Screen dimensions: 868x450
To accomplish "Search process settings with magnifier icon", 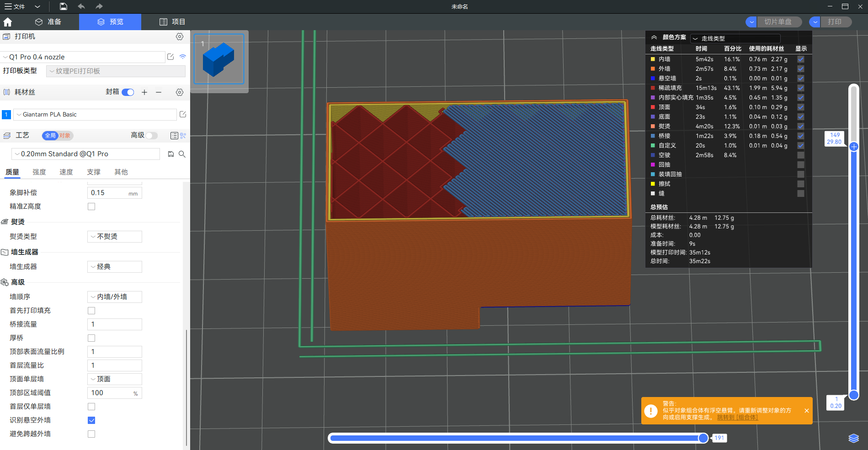I will pos(182,154).
